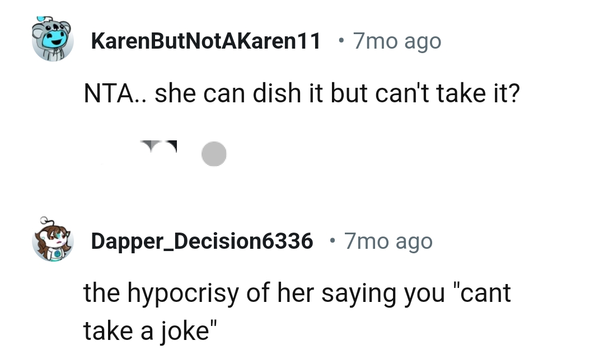Viewport: 604px width, 364px height.
Task: Click the dot separator after KarenButNotAKaren11
Action: [341, 41]
